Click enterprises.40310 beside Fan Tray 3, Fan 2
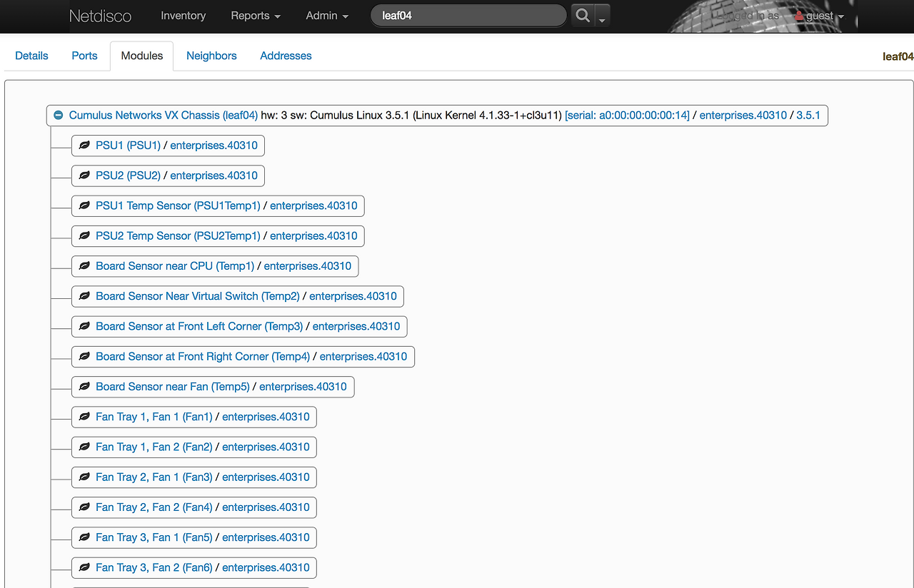 pos(266,567)
